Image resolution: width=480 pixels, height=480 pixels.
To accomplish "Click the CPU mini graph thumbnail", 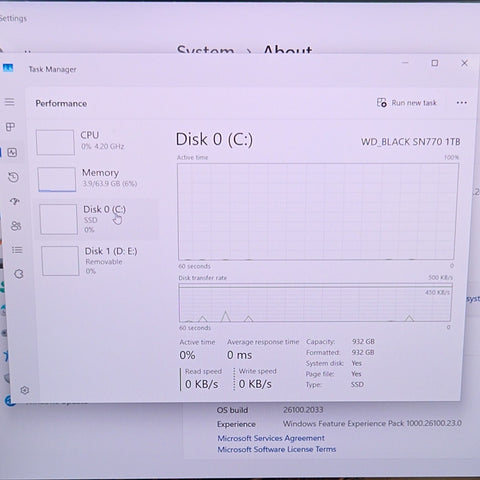I will [x=55, y=142].
